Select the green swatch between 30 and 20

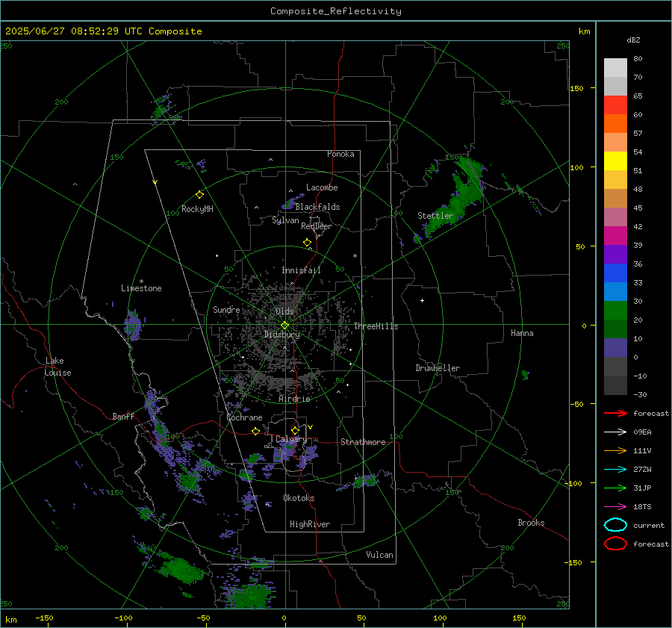615,310
